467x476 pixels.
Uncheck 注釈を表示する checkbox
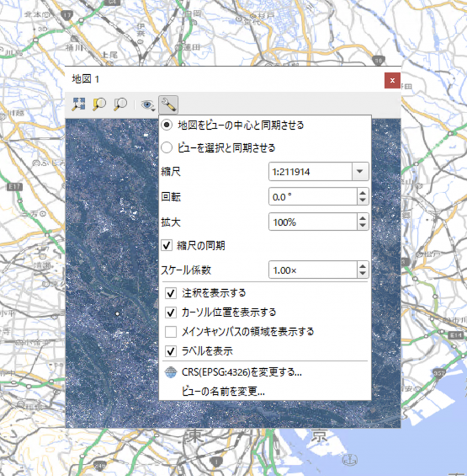tap(171, 293)
